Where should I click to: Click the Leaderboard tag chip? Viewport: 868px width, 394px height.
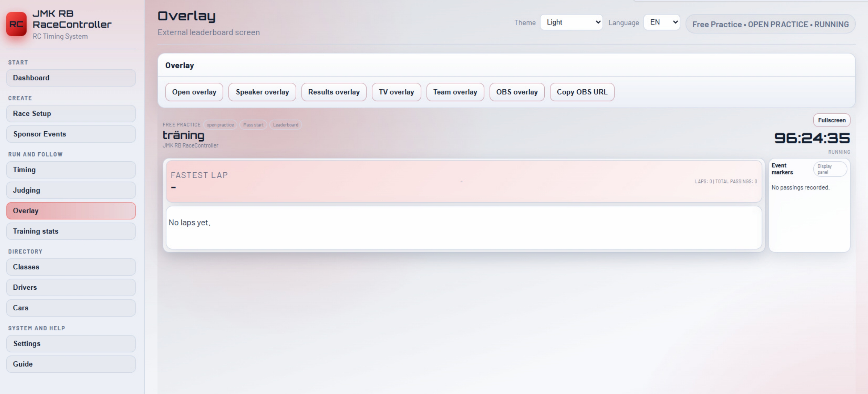pyautogui.click(x=285, y=125)
